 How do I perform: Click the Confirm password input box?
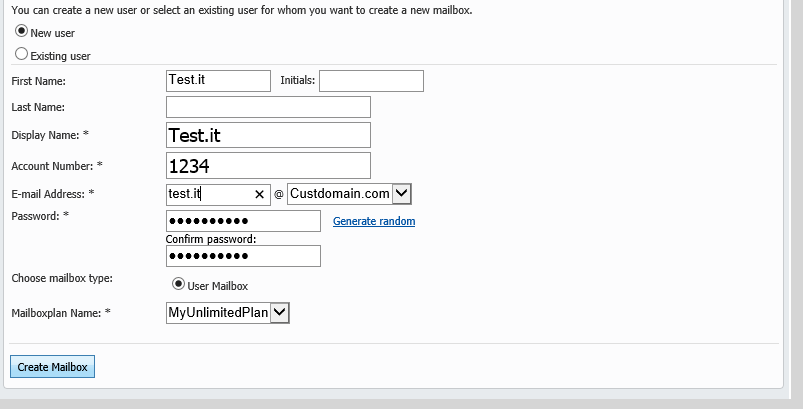coord(243,256)
